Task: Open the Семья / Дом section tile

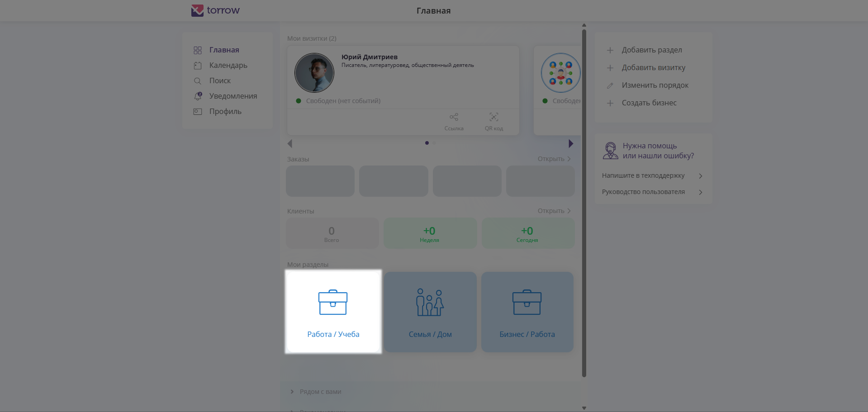Action: [x=430, y=312]
